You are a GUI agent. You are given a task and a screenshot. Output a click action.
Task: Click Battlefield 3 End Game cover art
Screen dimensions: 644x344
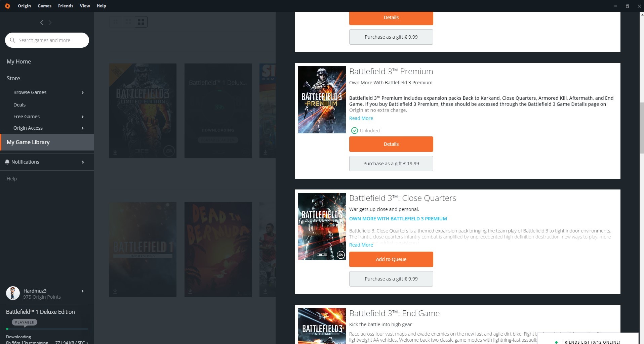[x=322, y=326]
